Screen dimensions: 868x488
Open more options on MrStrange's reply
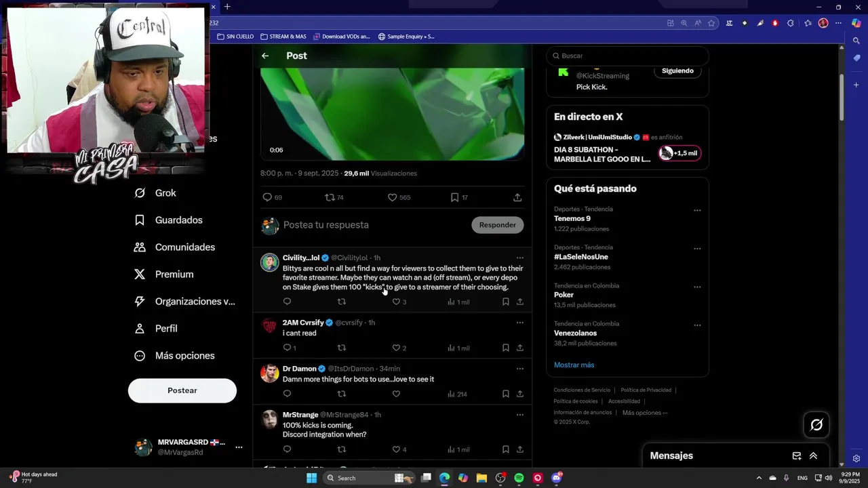tap(520, 415)
